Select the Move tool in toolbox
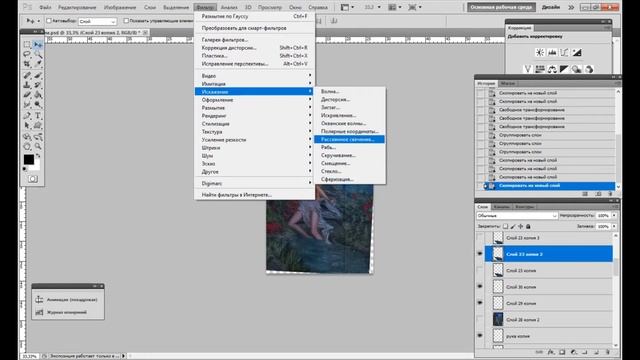This screenshot has height=360, width=640. [x=38, y=44]
